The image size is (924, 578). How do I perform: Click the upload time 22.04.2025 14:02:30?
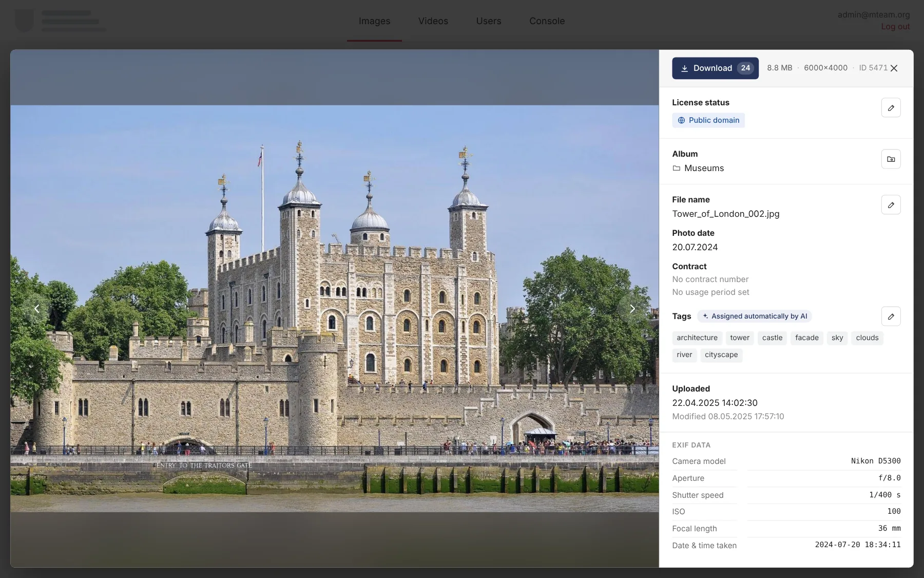coord(715,403)
